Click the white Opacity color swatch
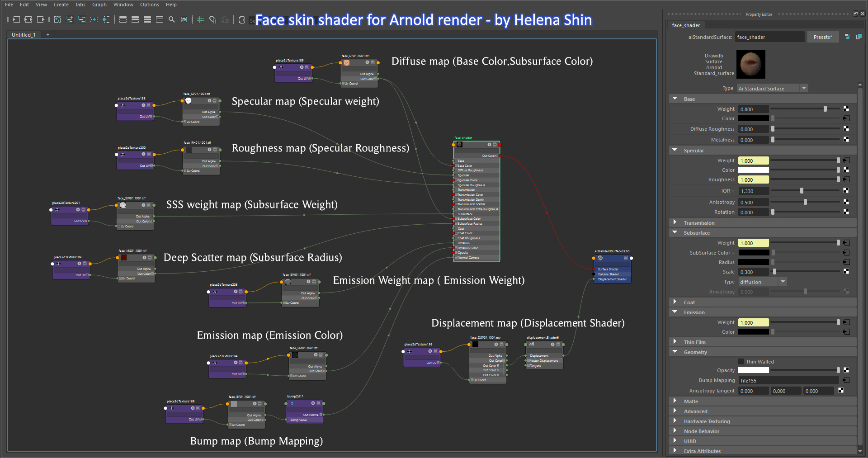 click(x=754, y=370)
